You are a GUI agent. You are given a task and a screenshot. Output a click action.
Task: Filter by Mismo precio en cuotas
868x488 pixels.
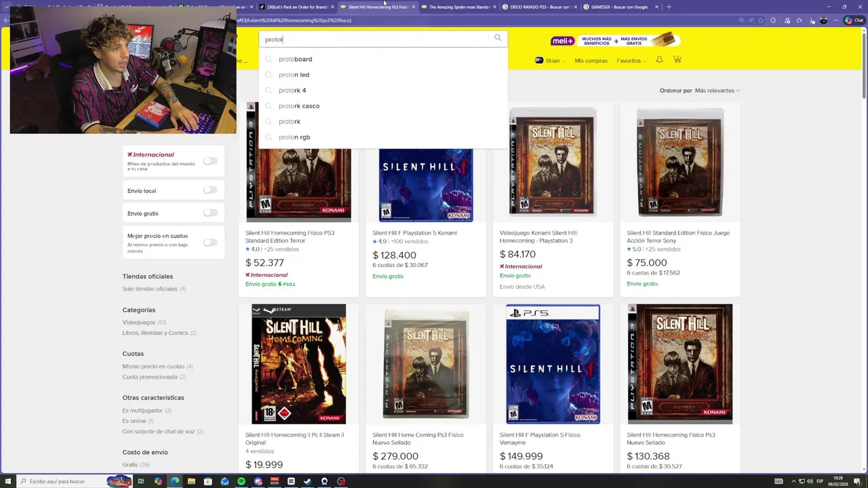tap(153, 366)
